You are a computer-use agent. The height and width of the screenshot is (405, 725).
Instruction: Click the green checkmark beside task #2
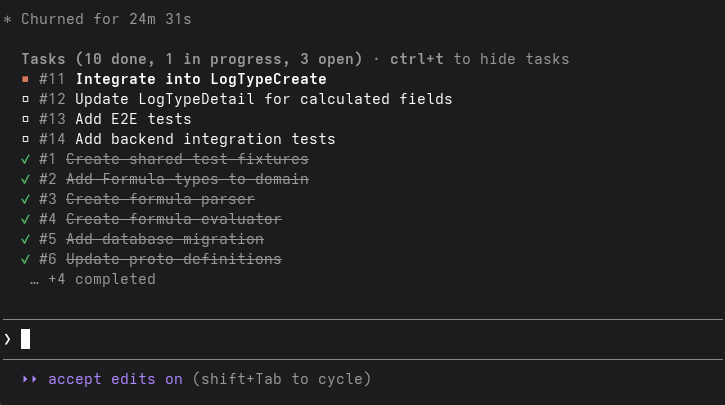pyautogui.click(x=25, y=179)
